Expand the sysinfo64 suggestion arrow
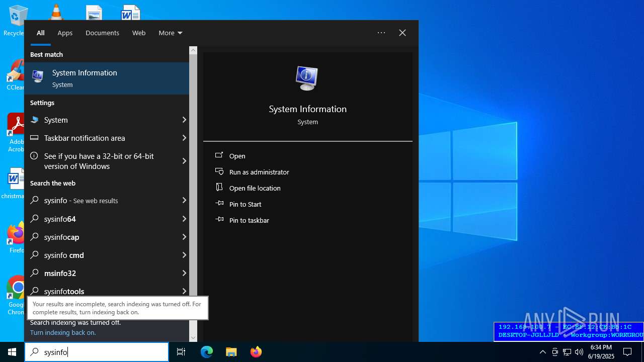644x362 pixels. (184, 219)
